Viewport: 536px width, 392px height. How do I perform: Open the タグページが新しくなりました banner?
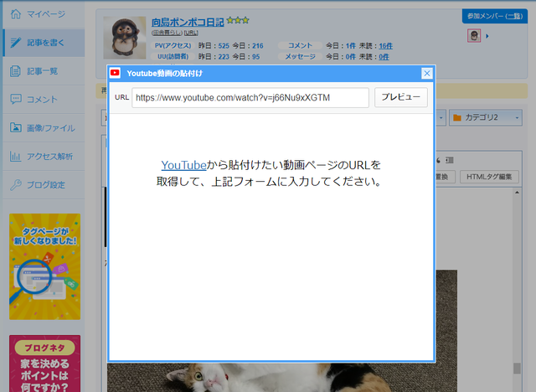tap(44, 266)
